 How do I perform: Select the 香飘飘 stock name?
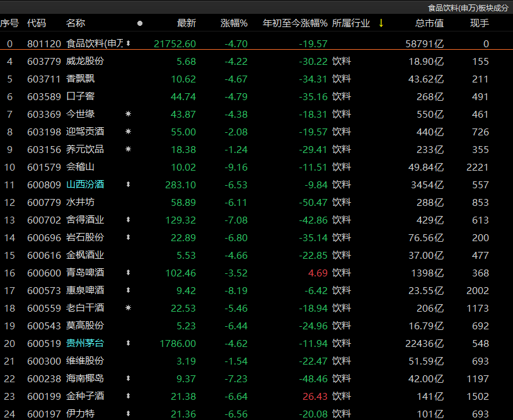tap(81, 79)
